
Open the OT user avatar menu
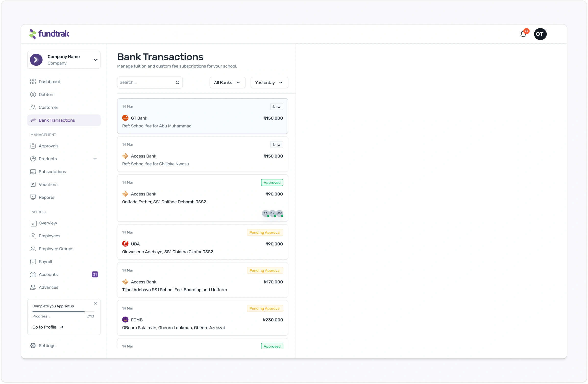point(540,34)
